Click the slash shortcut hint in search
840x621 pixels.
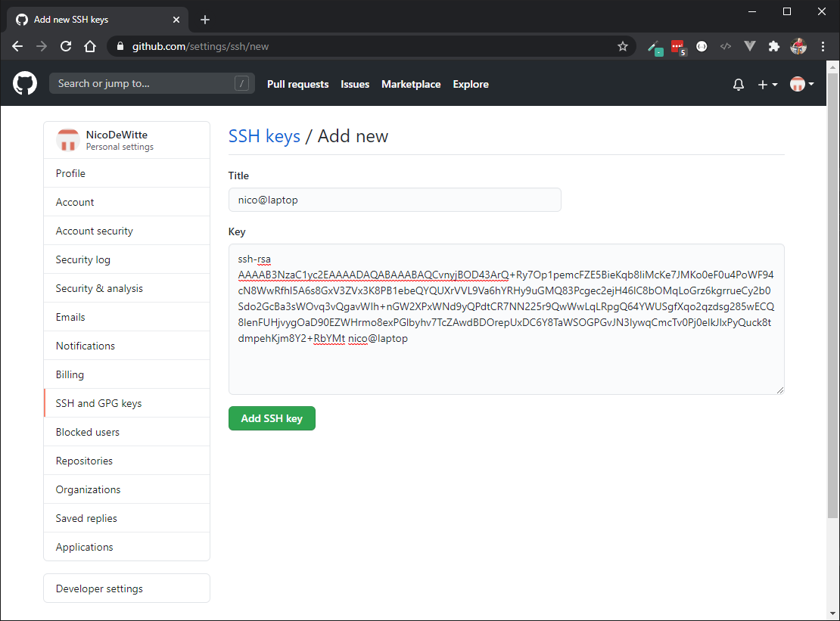[241, 83]
